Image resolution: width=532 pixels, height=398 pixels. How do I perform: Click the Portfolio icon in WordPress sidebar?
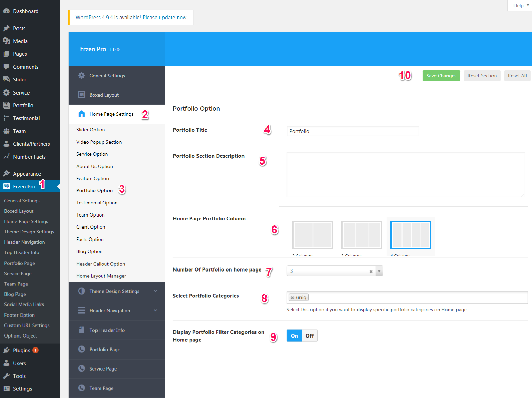7,105
